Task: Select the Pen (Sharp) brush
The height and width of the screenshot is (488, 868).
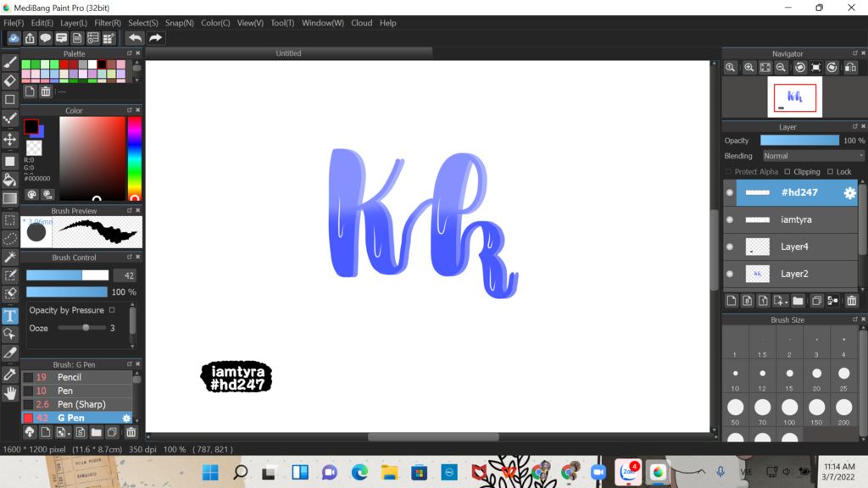Action: coord(77,404)
